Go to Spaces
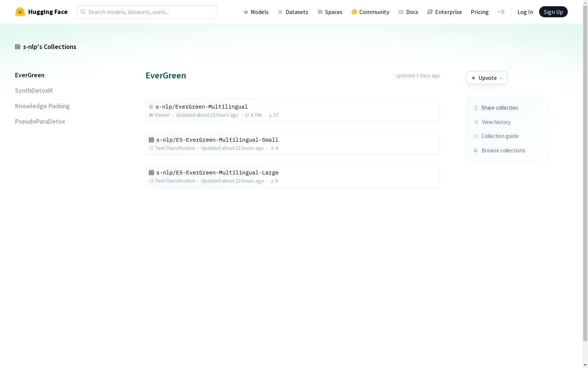 (330, 12)
